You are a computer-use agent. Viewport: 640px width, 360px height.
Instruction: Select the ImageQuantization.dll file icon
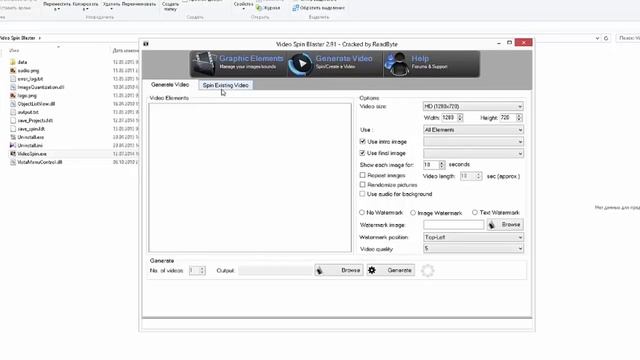pyautogui.click(x=13, y=87)
